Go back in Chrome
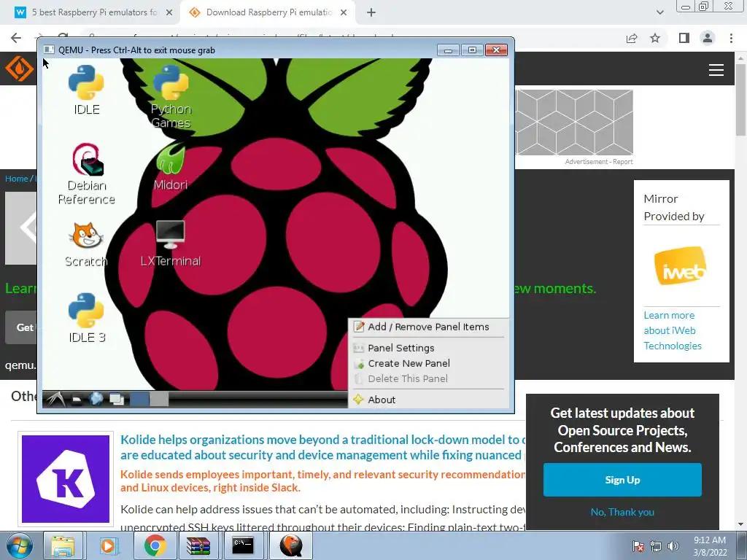The image size is (747, 560). [16, 38]
